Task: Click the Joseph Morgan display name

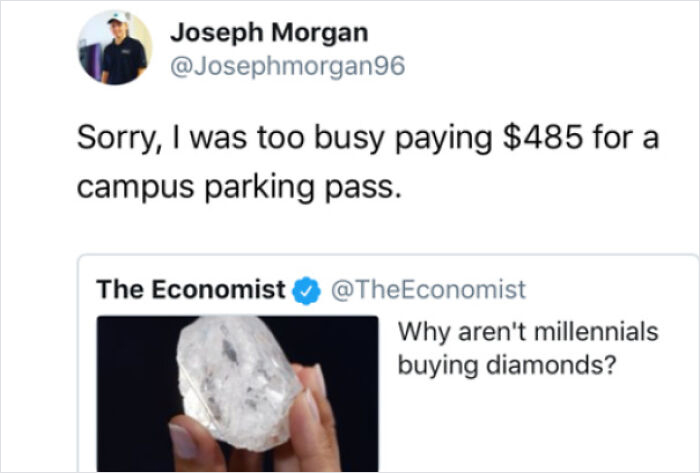Action: click(x=269, y=32)
